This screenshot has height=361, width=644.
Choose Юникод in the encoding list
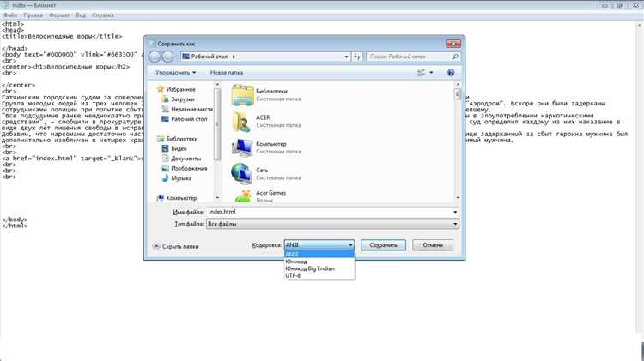click(x=319, y=262)
